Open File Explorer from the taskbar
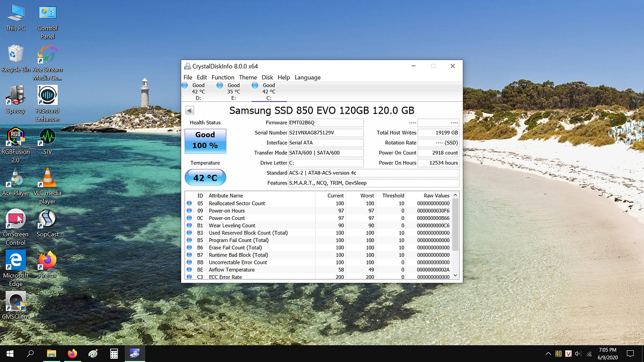The height and width of the screenshot is (362, 644). click(x=52, y=353)
